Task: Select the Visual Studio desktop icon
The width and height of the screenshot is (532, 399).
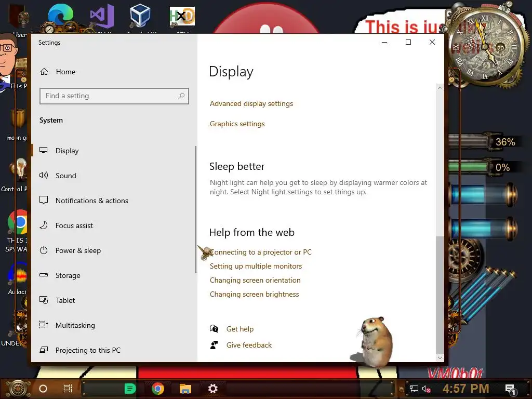Action: pos(102,17)
